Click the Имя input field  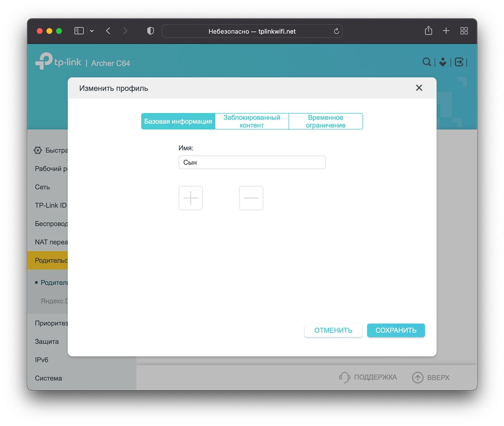(252, 162)
